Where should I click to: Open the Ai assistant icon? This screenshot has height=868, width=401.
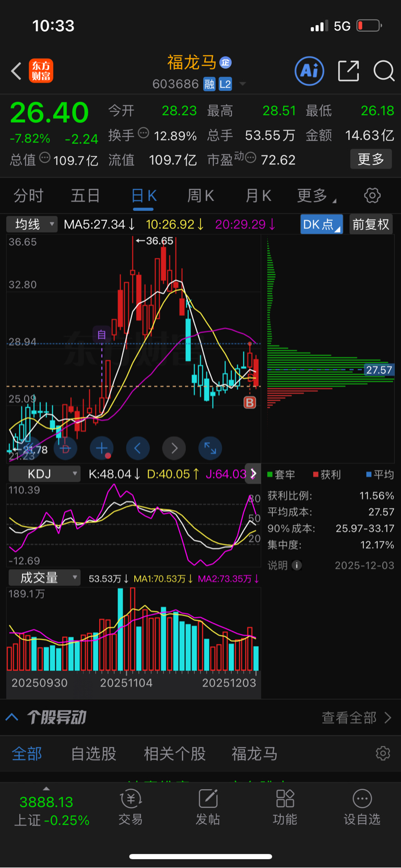(310, 71)
